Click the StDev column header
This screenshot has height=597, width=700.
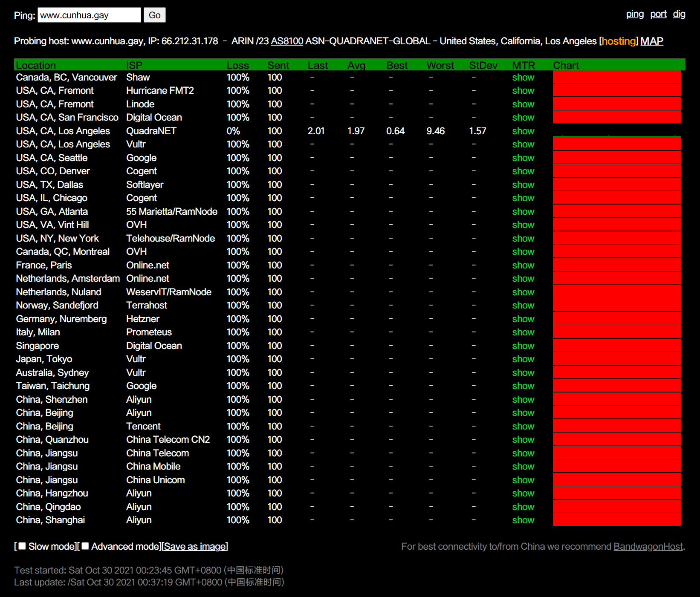483,65
